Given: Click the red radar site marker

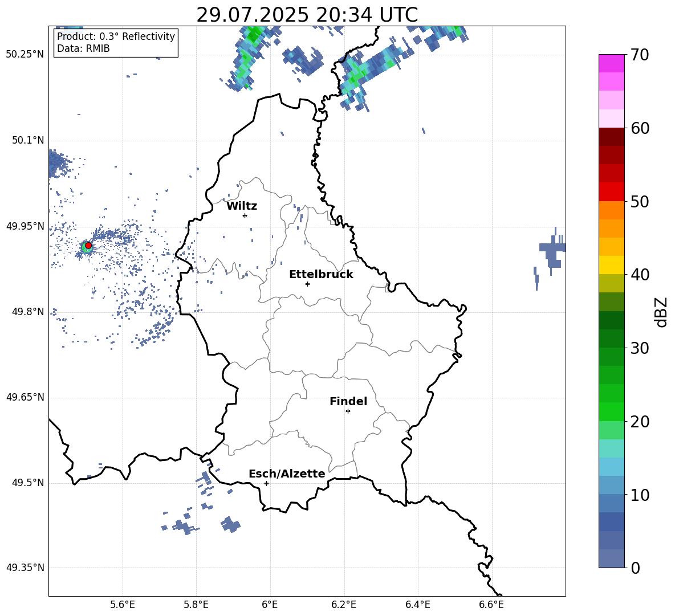Looking at the screenshot, I should pos(88,246).
